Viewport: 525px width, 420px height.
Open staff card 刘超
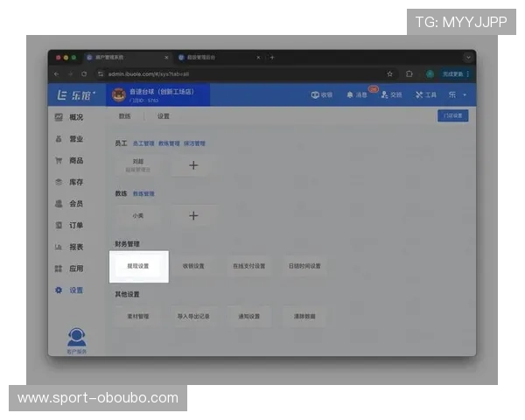click(x=138, y=165)
